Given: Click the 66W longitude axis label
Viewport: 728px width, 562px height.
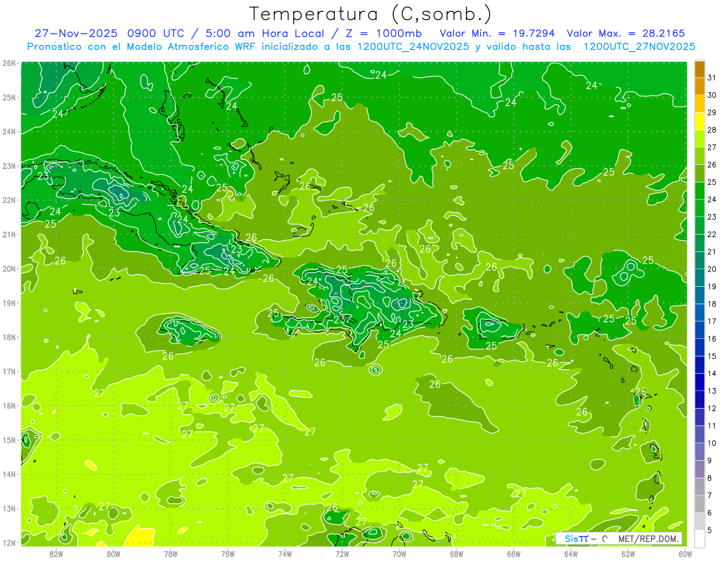Looking at the screenshot, I should [x=514, y=554].
